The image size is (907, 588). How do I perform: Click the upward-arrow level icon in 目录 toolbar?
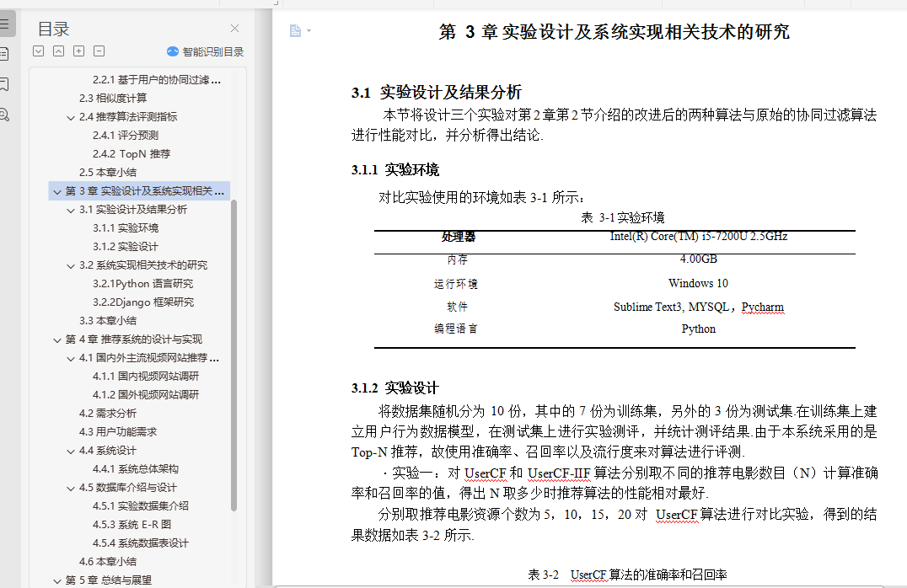coord(58,51)
